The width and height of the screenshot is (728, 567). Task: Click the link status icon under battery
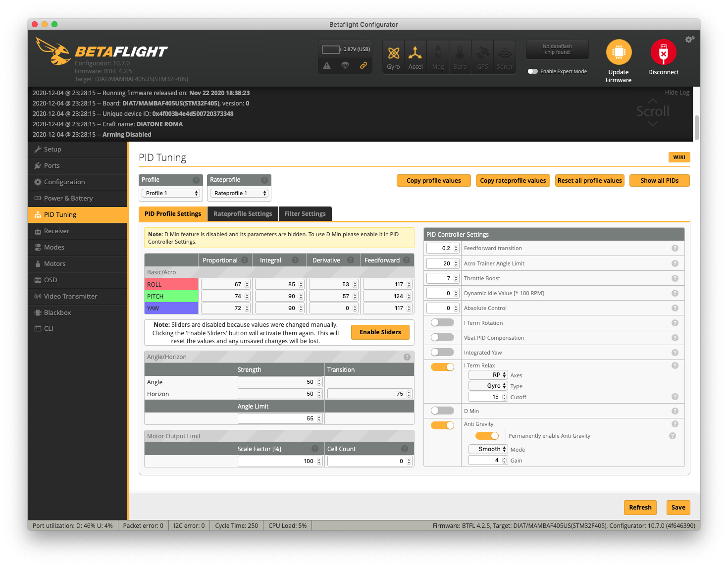(x=364, y=65)
